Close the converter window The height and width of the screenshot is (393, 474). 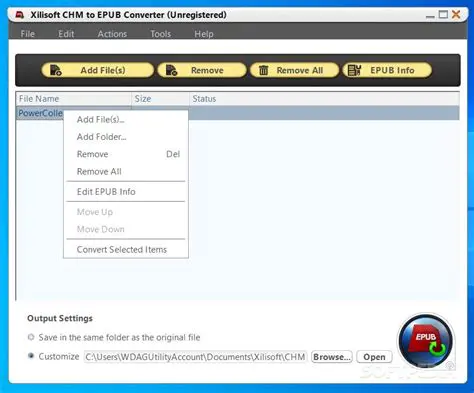tap(456, 15)
